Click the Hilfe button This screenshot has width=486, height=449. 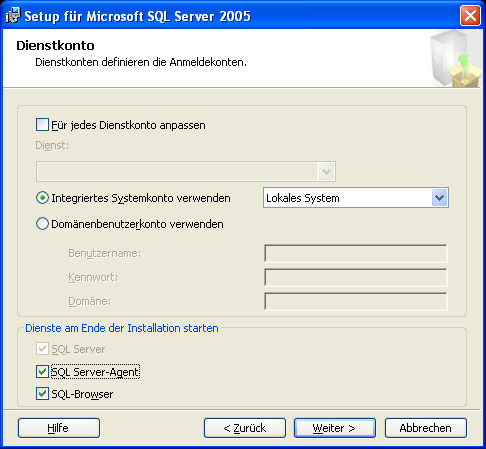click(59, 428)
